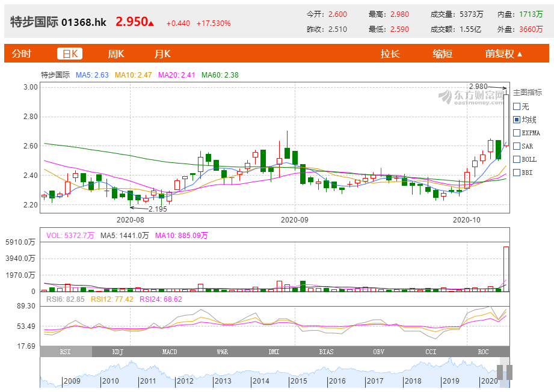Enable the SAR indicator checkbox
Image resolution: width=554 pixels, height=392 pixels.
[x=517, y=146]
